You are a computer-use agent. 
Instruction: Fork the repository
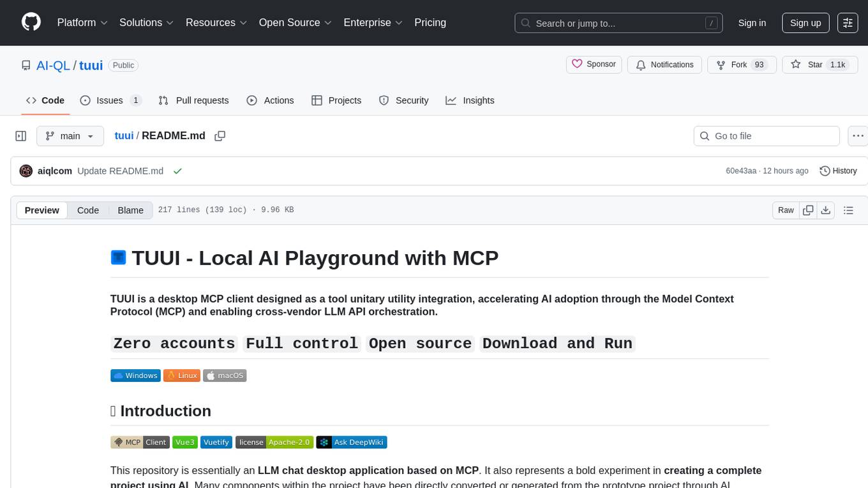tap(742, 65)
